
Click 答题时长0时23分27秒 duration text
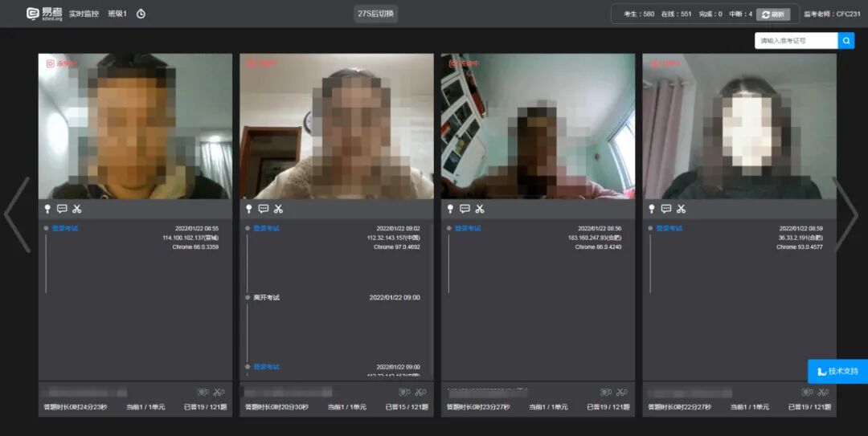click(479, 406)
